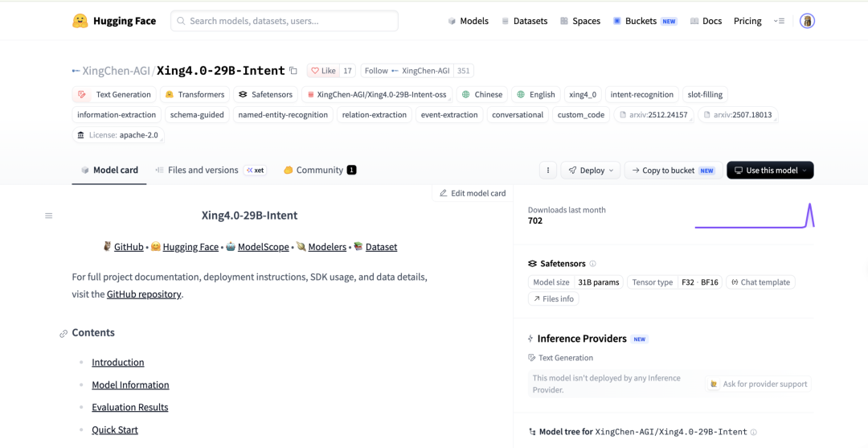Click the Contents heading anchor link icon
Screen dimensions: 868x448
[63, 333]
